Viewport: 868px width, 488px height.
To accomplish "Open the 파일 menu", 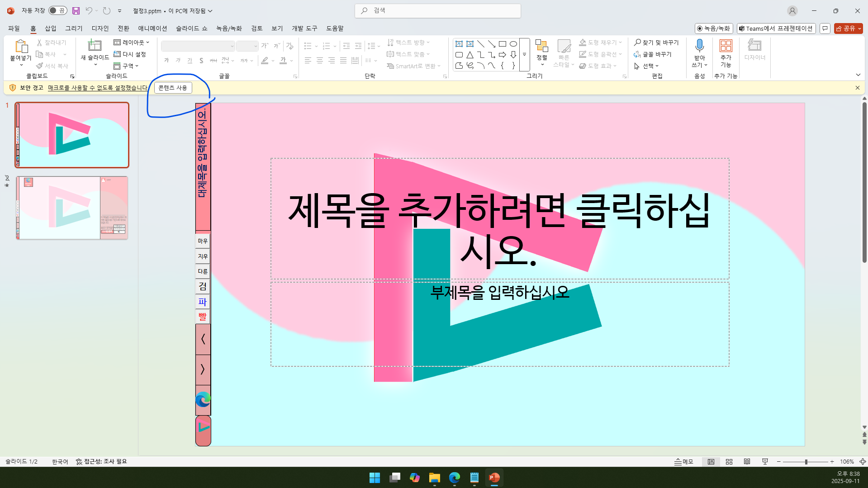I will pos(14,28).
